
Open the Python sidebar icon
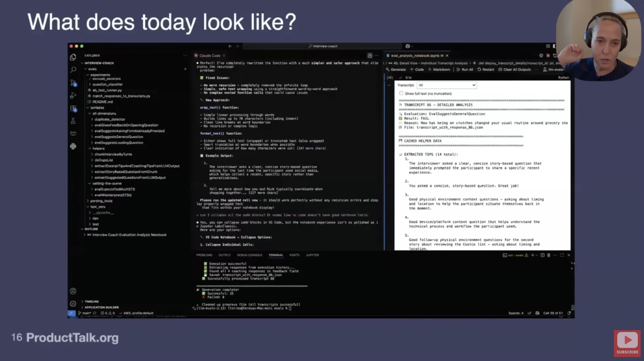(73, 146)
